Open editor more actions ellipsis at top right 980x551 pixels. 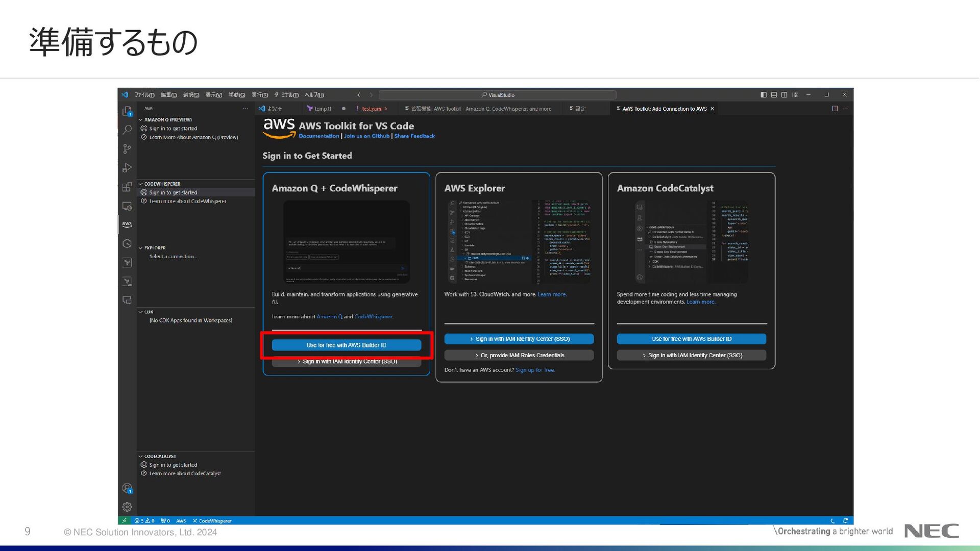(845, 109)
